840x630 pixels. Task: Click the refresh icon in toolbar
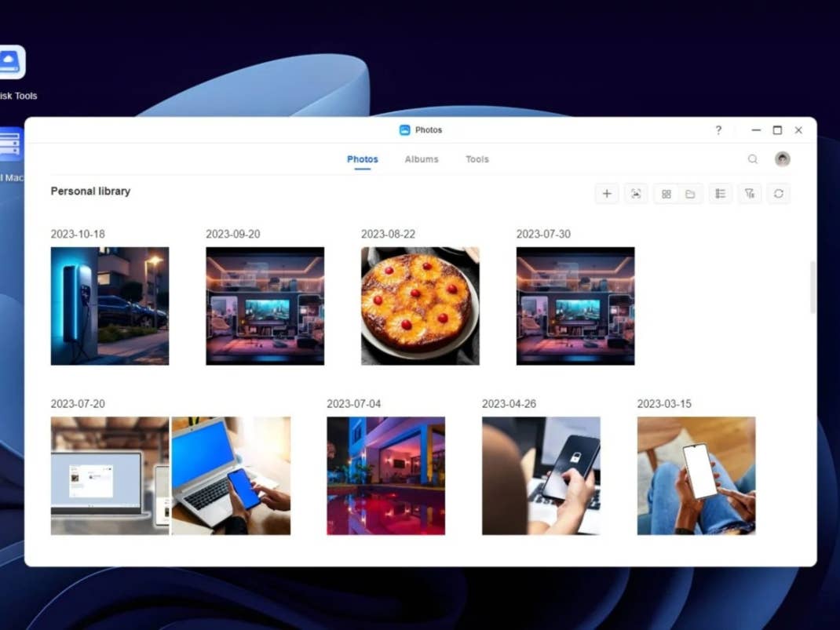[x=779, y=194]
